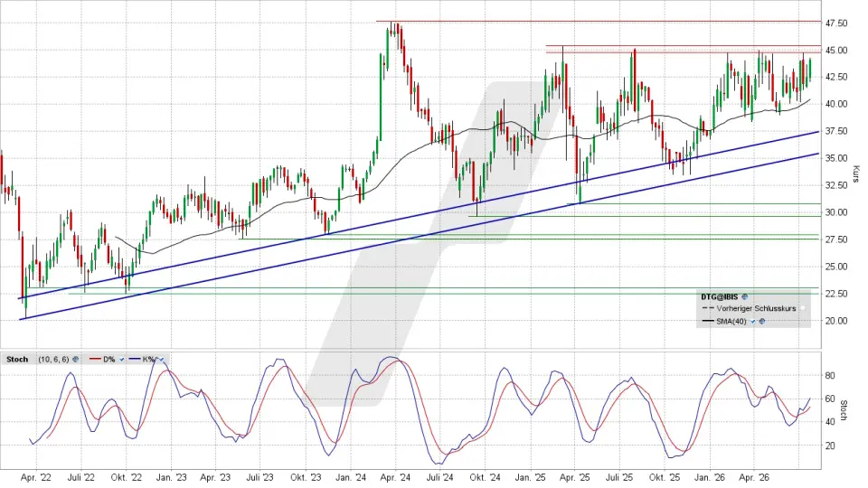This screenshot has width=868, height=488.
Task: Click the Stoch 60 axis label
Action: (x=830, y=399)
